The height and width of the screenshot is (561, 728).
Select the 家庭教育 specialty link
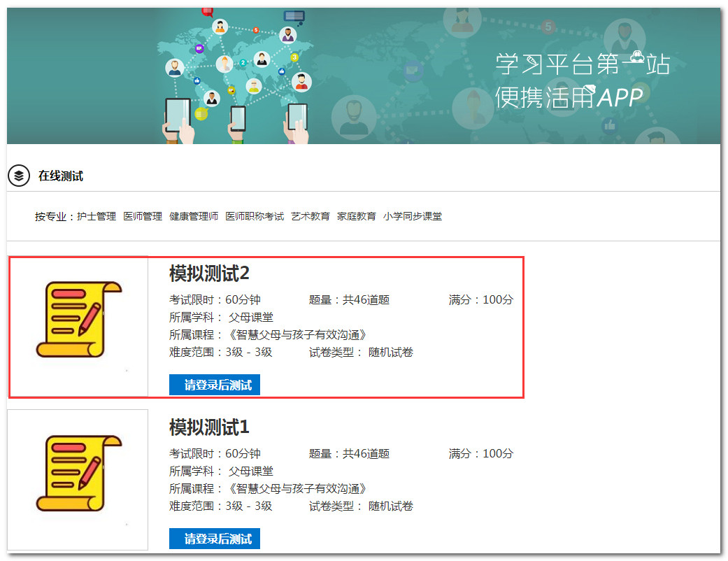click(357, 217)
